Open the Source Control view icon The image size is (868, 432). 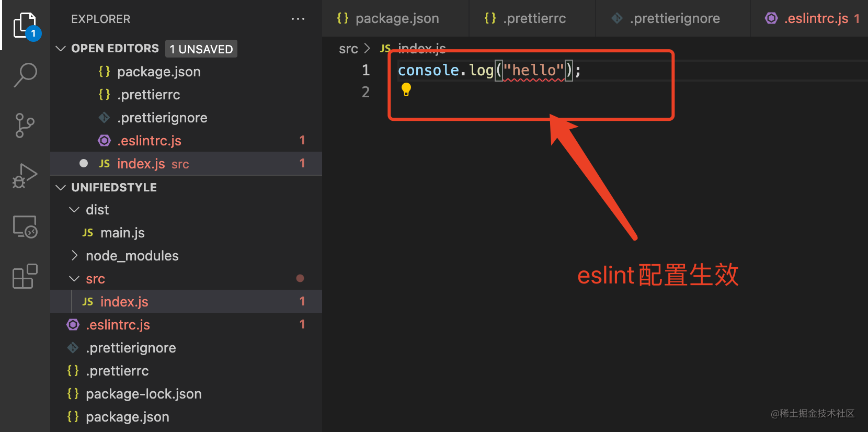pos(25,126)
